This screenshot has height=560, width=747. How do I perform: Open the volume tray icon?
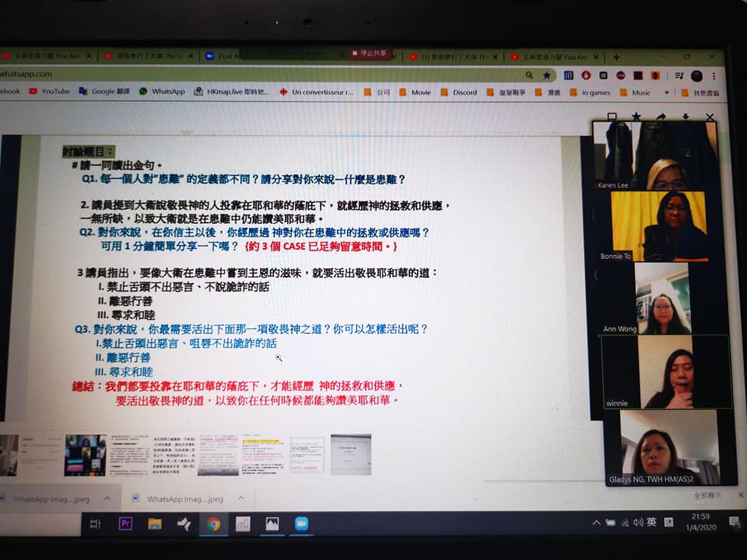[638, 523]
